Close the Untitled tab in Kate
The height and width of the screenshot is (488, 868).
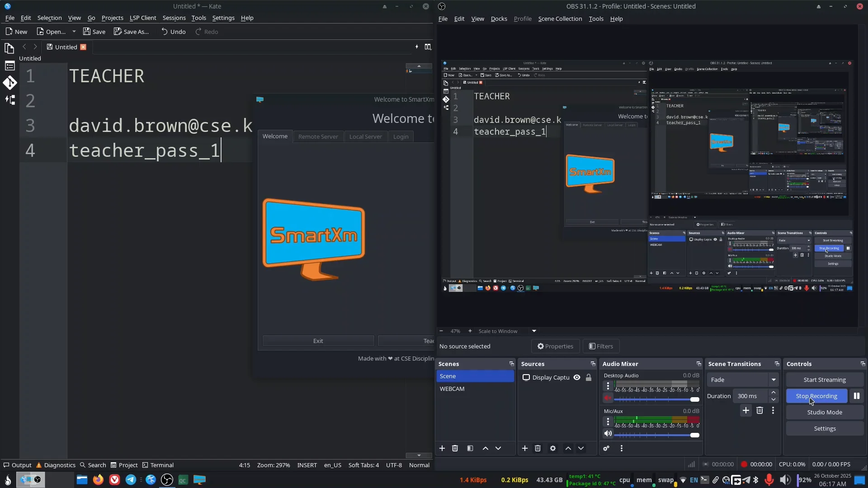tap(83, 47)
